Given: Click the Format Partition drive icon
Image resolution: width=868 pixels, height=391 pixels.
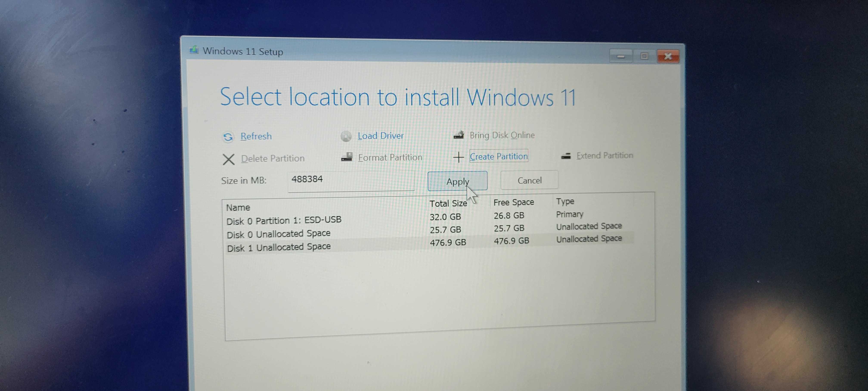Looking at the screenshot, I should click(x=347, y=157).
